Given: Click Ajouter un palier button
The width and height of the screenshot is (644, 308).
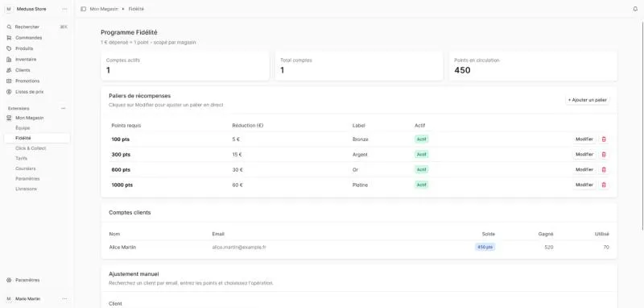Looking at the screenshot, I should [x=588, y=100].
